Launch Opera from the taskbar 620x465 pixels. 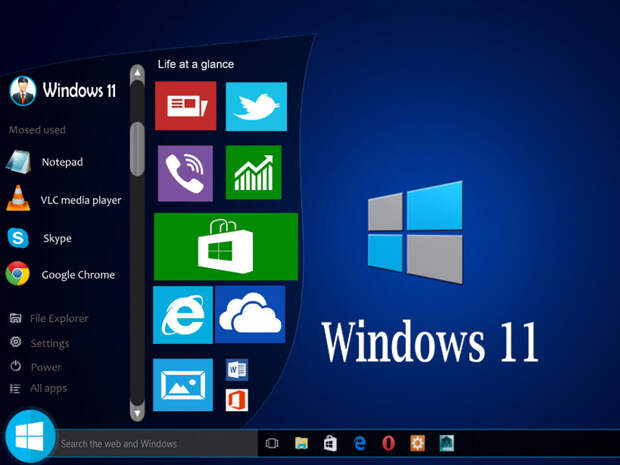point(388,443)
